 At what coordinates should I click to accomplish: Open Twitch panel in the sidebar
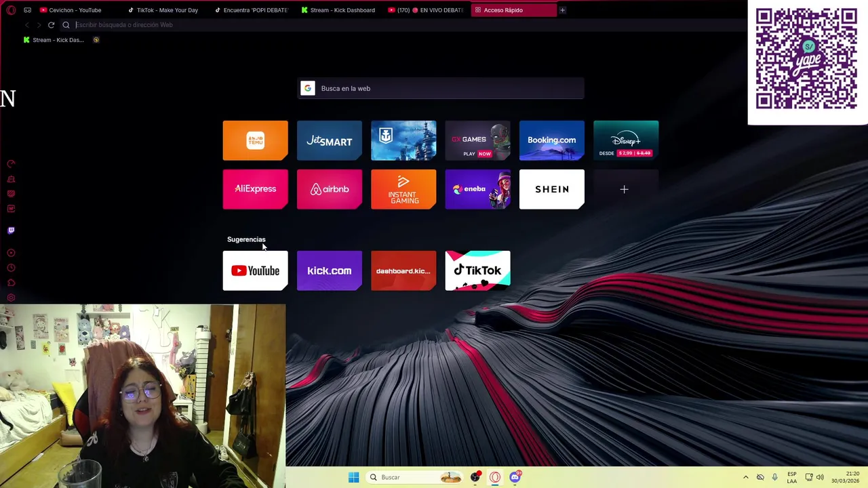11,230
